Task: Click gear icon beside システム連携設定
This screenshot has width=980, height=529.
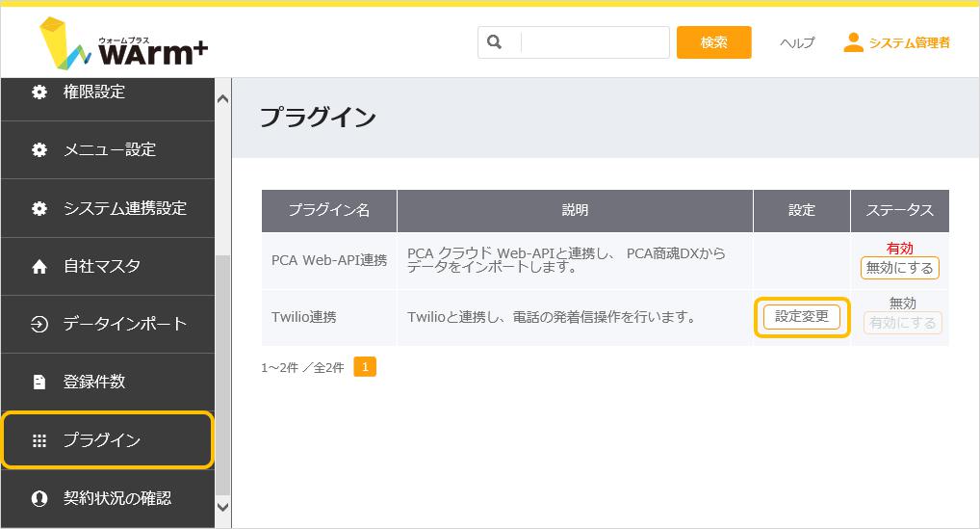Action: pos(39,208)
